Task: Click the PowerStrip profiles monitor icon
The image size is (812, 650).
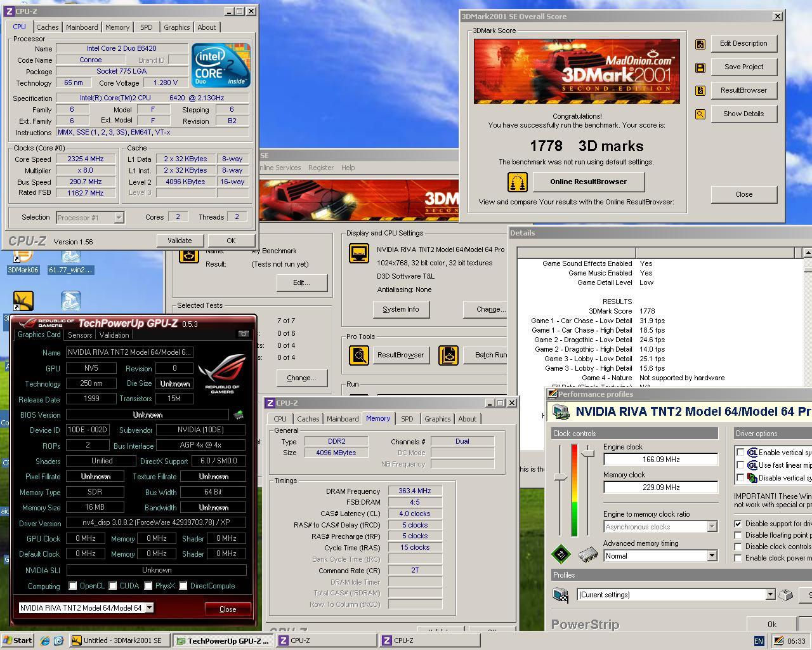Action: 561,595
